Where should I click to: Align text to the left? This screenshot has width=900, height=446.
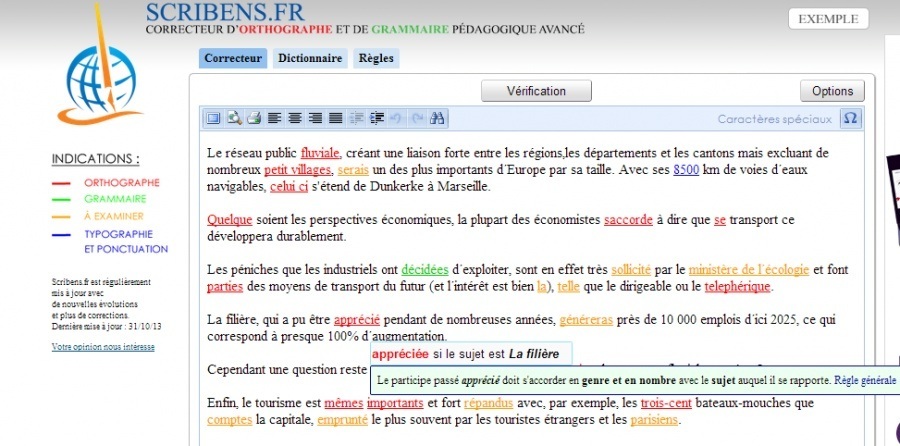(x=275, y=118)
